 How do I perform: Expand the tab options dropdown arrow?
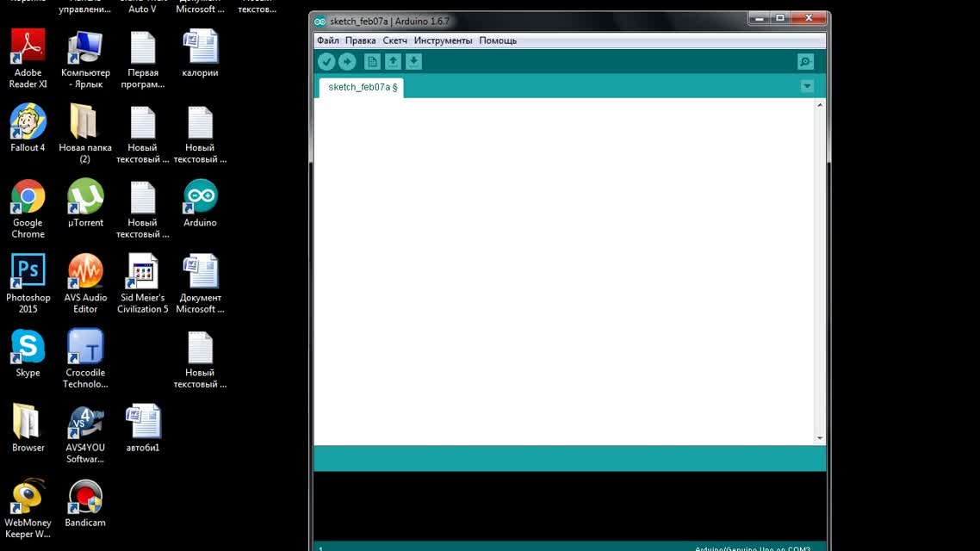(807, 86)
